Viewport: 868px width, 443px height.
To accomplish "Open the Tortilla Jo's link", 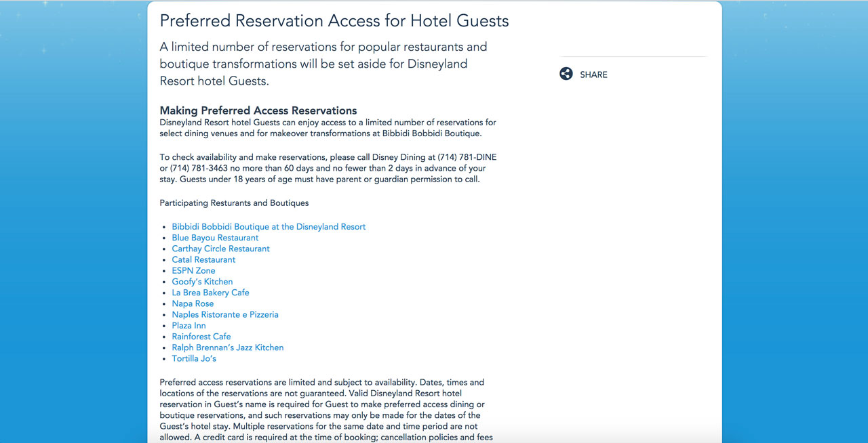I will click(194, 358).
